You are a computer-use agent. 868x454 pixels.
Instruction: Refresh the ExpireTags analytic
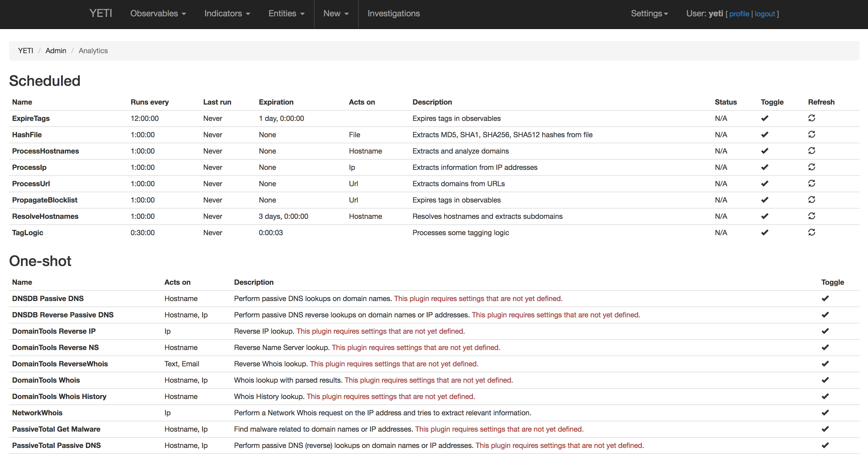[x=811, y=118]
